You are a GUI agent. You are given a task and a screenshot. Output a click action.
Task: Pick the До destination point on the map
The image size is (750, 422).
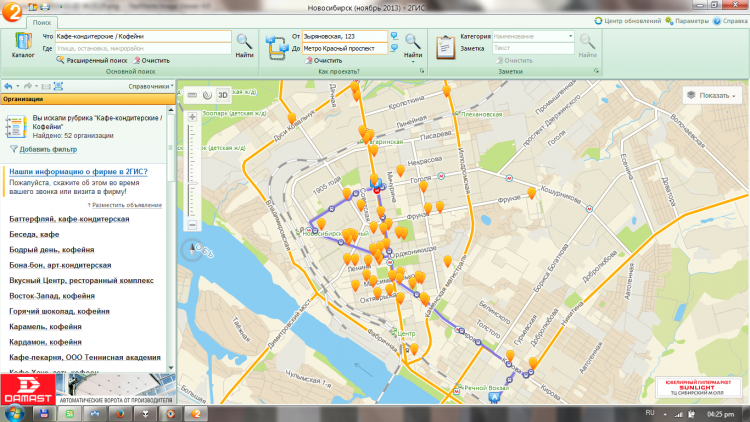click(394, 48)
